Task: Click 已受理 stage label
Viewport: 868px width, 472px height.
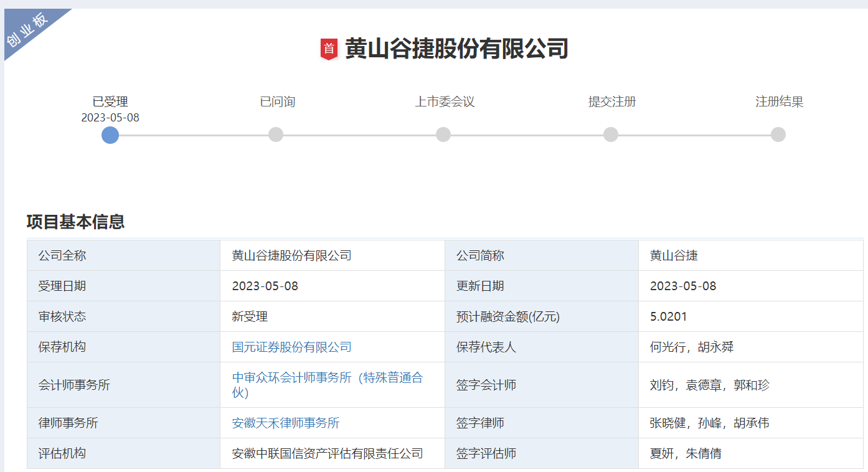Action: pyautogui.click(x=110, y=101)
